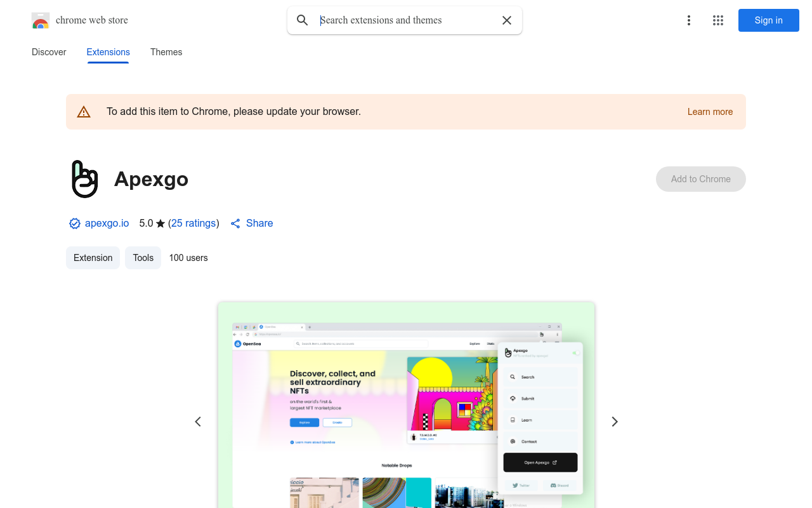Click the 100 users text

click(x=188, y=258)
